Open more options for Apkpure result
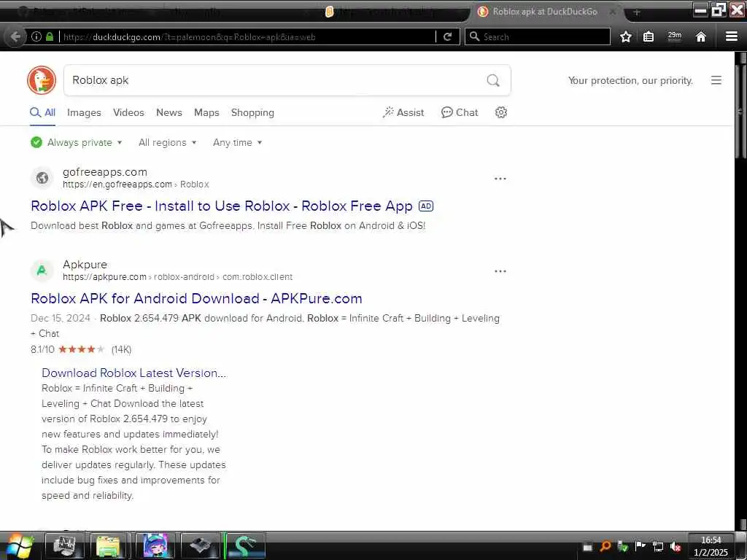 [x=500, y=271]
